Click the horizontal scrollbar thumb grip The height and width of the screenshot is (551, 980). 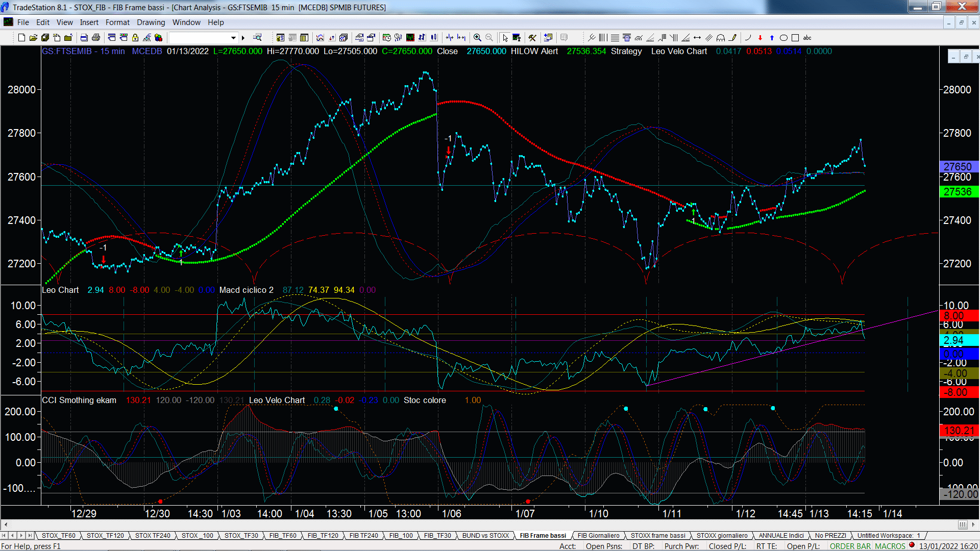pos(962,524)
